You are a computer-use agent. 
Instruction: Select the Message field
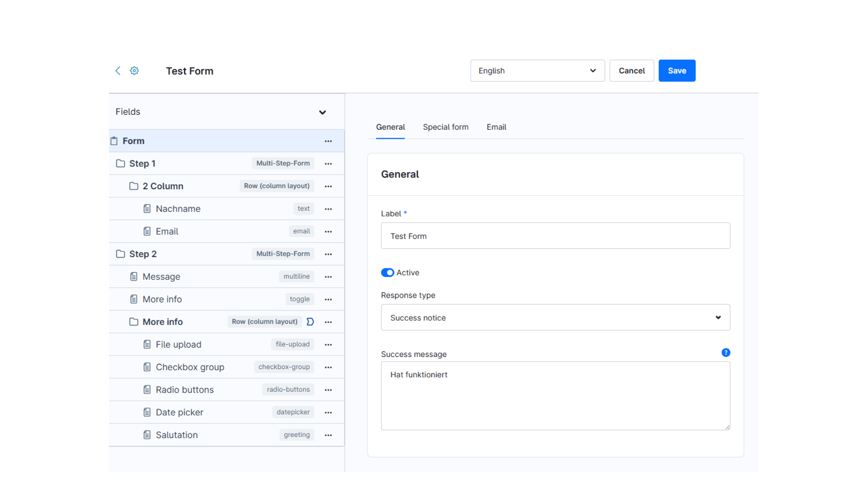click(226, 277)
